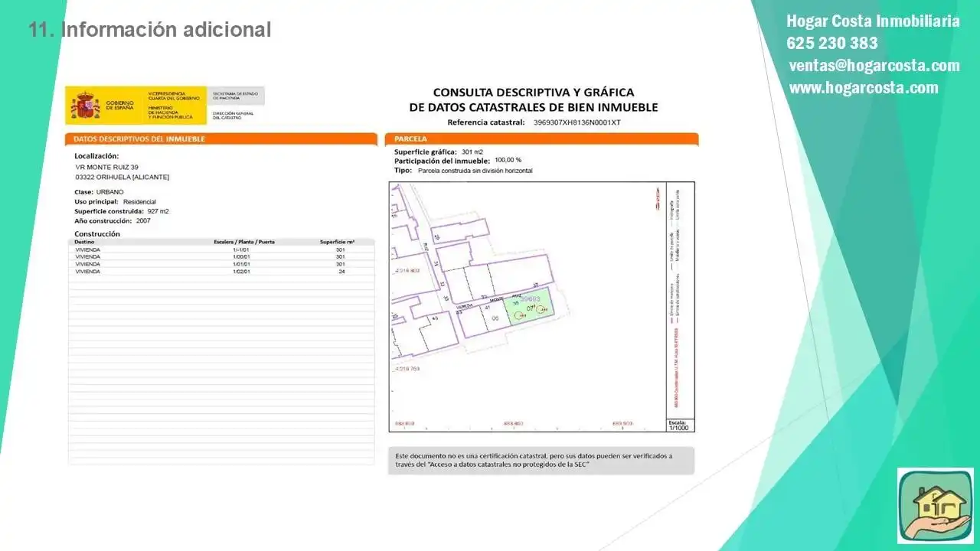Select the address "VR MONTE RUIZ 39"

click(107, 167)
